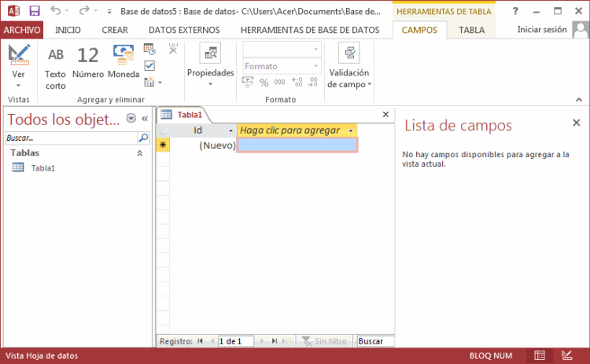Viewport: 590px width, 364px height.
Task: Open 'Haga clic para agregar' column dropdown
Action: pyautogui.click(x=351, y=131)
